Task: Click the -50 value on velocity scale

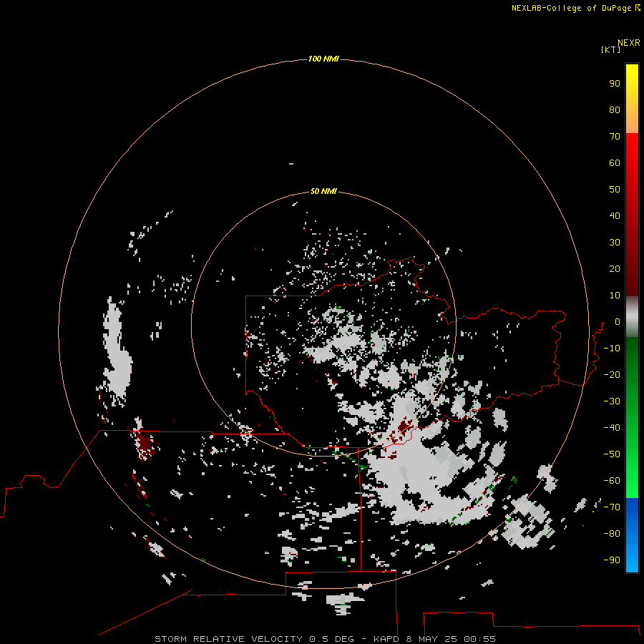Action: 612,454
